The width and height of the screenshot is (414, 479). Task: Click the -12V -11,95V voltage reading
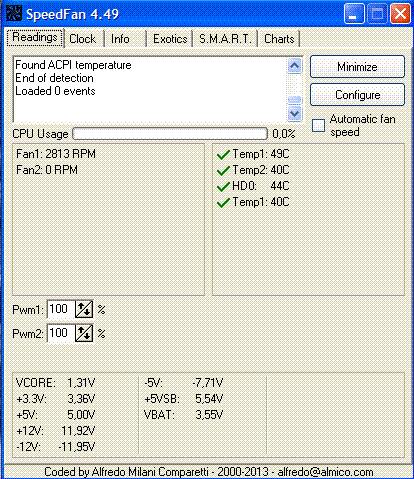(x=56, y=447)
